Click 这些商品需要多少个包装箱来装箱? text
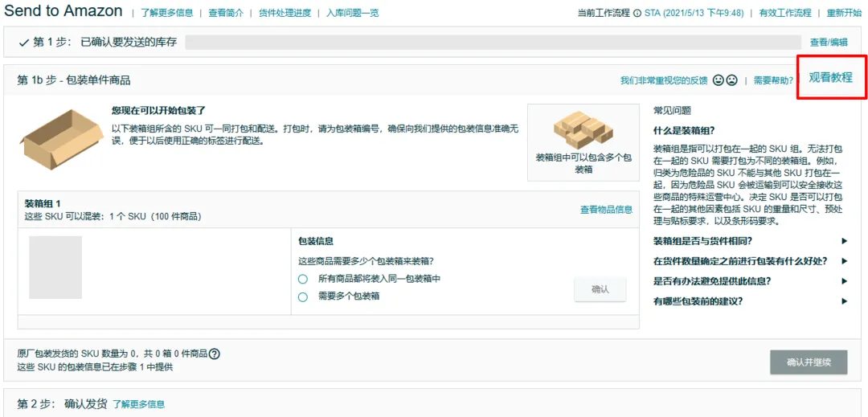 pos(366,261)
